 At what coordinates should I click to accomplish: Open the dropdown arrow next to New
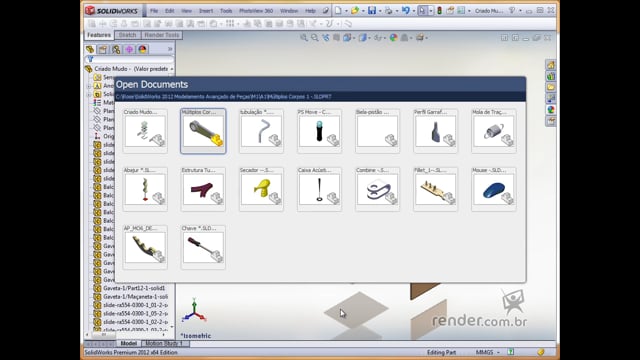tap(346, 11)
